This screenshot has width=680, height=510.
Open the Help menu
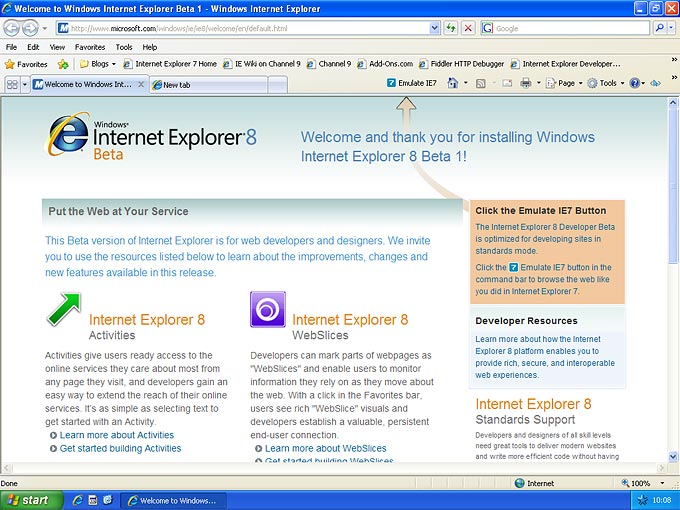pos(150,47)
